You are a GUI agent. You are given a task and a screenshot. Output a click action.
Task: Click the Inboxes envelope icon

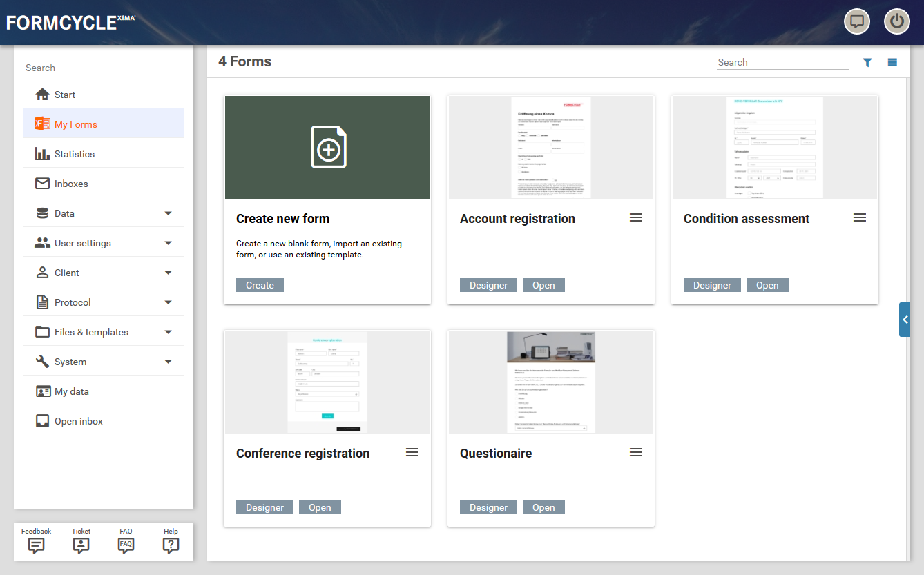pos(43,184)
